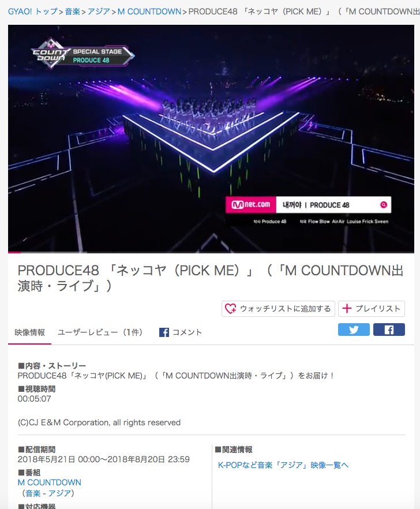420x509 pixels.
Task: Click the Facebook icon next to コメント
Action: (x=164, y=332)
